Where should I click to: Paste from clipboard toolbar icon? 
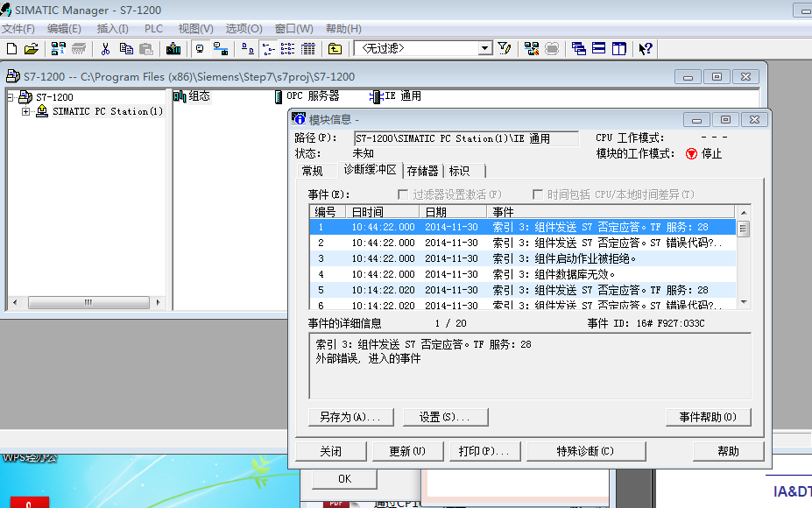146,49
